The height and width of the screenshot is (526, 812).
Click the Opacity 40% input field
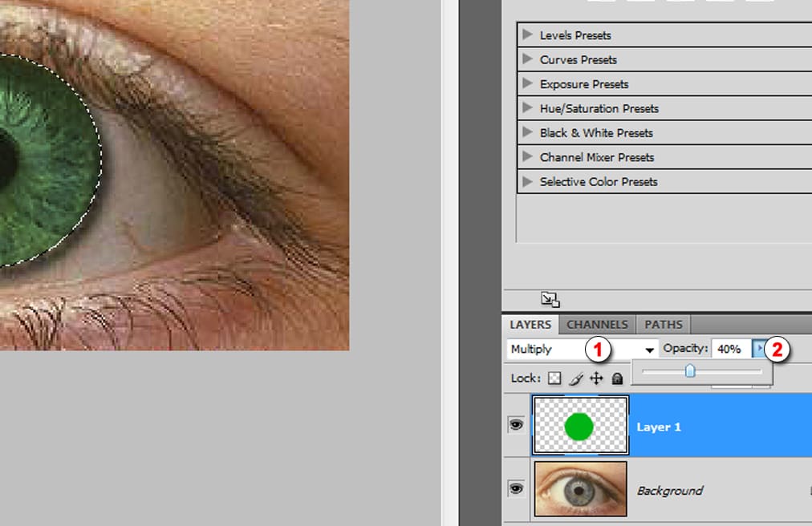click(730, 349)
